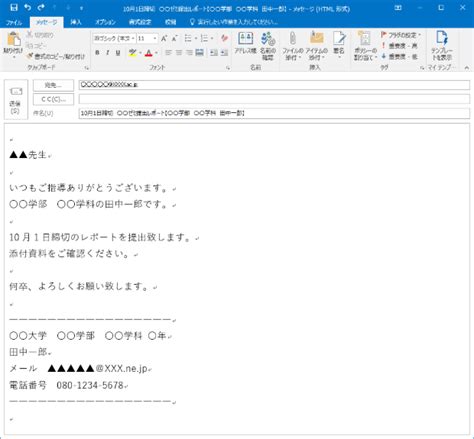Toggle Italic formatting
Screen dimensions: 474x439
(108, 53)
